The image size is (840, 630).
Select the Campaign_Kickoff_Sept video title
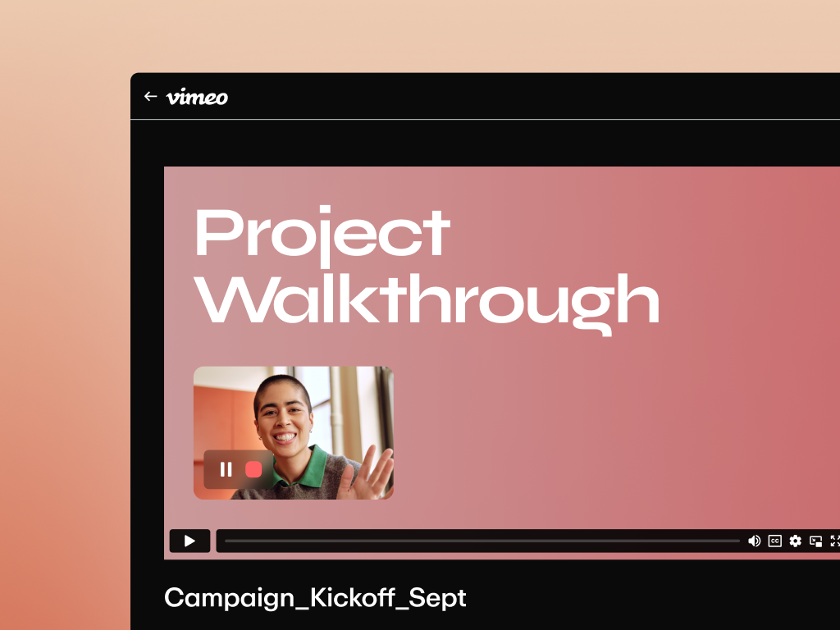click(315, 598)
